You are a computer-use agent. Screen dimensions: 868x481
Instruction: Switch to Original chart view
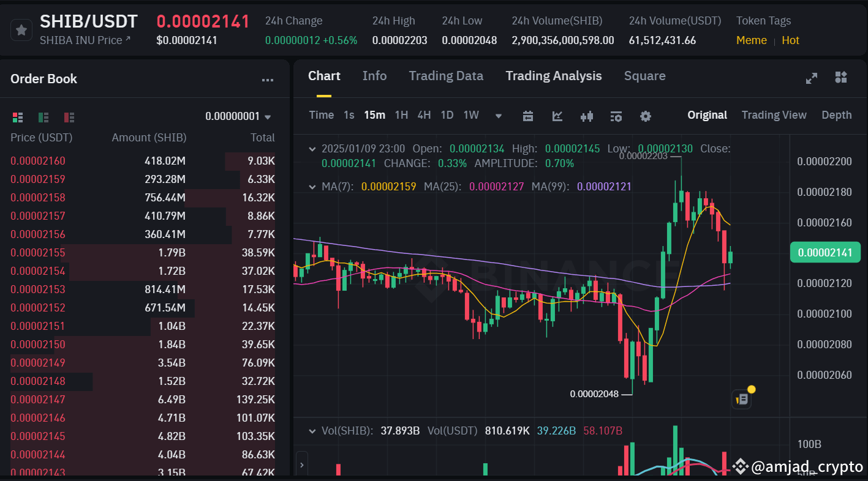[707, 115]
